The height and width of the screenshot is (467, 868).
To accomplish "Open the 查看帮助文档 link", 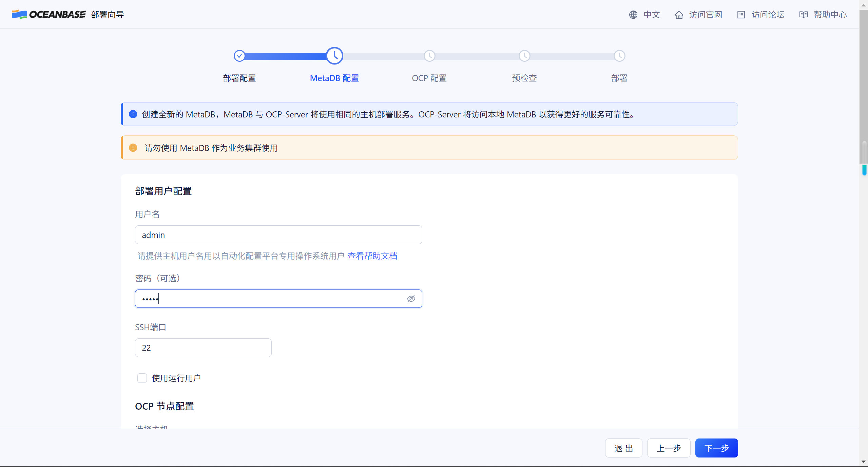I will pyautogui.click(x=372, y=256).
